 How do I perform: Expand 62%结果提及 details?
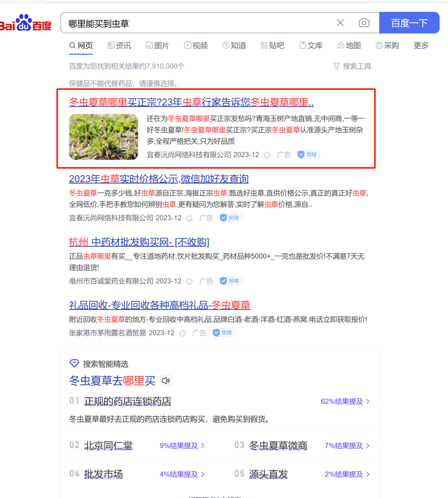click(345, 401)
